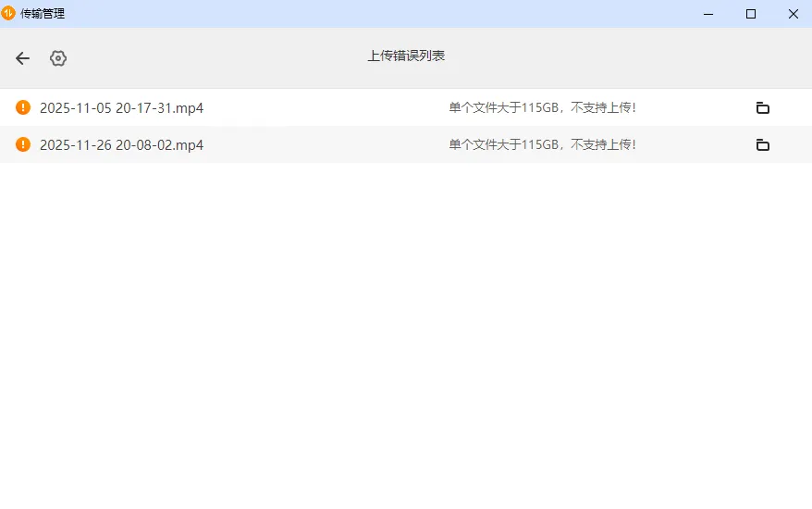Image resolution: width=812 pixels, height=509 pixels.
Task: Click the 上传错误列表 header title
Action: (x=406, y=56)
